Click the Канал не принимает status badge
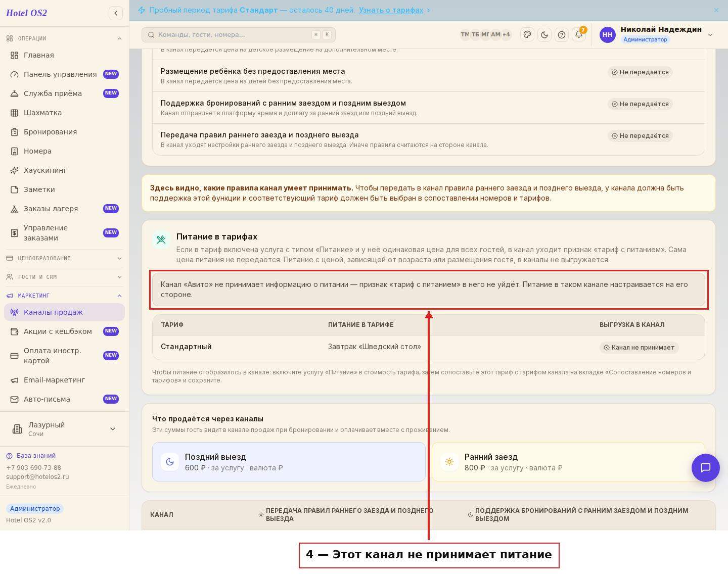This screenshot has width=728, height=580. [x=639, y=348]
